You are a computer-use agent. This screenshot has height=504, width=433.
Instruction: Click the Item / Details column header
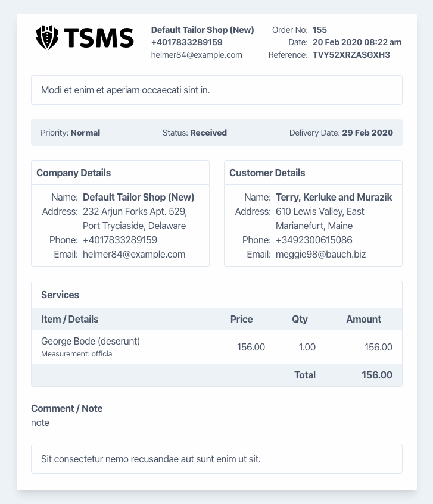coord(70,319)
